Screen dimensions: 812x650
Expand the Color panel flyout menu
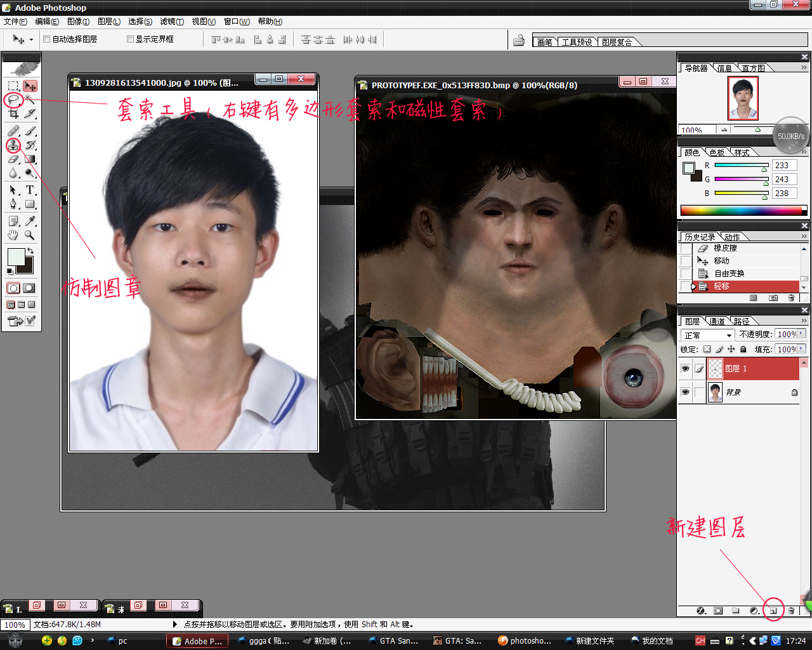tap(804, 152)
